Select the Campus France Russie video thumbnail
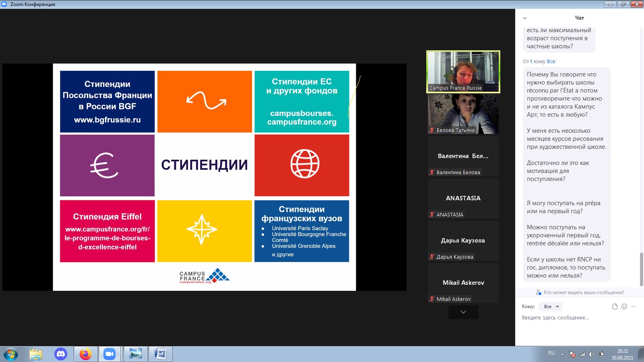 click(463, 72)
